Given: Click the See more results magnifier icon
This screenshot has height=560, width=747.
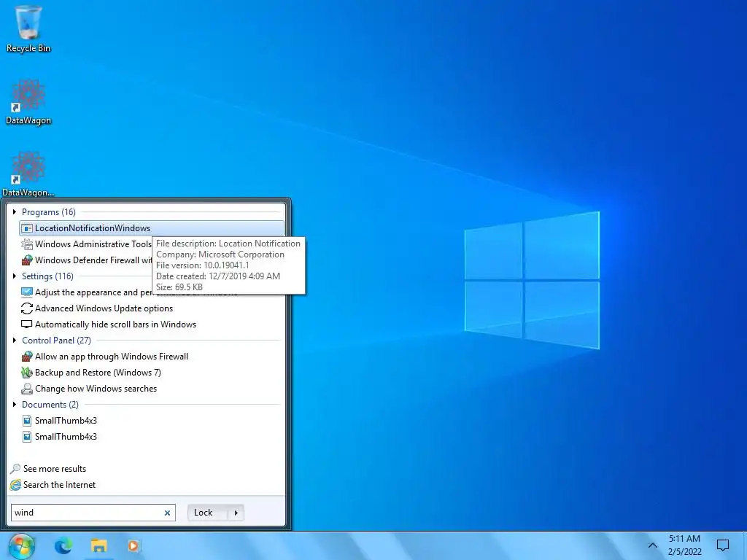Looking at the screenshot, I should click(x=16, y=469).
